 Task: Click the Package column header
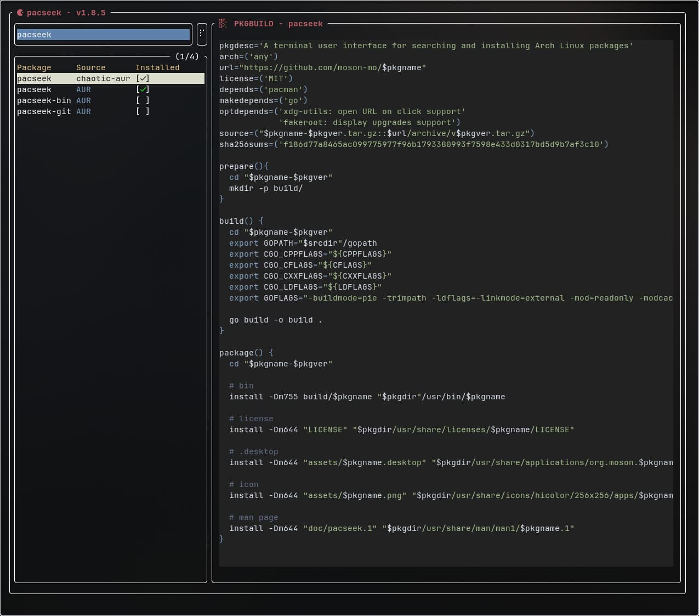(x=34, y=67)
